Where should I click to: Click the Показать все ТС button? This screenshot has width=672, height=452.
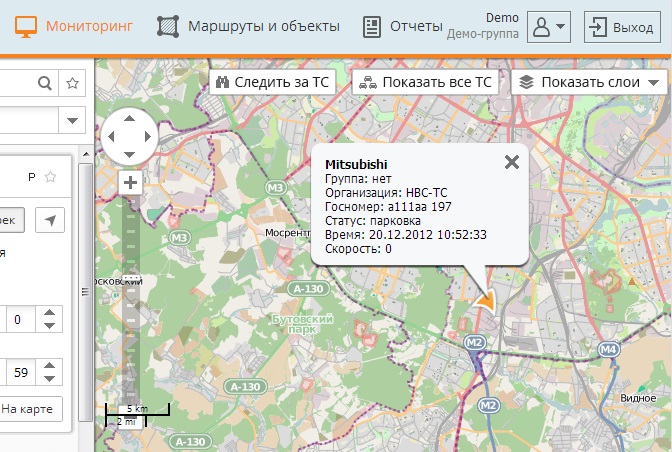pyautogui.click(x=426, y=82)
